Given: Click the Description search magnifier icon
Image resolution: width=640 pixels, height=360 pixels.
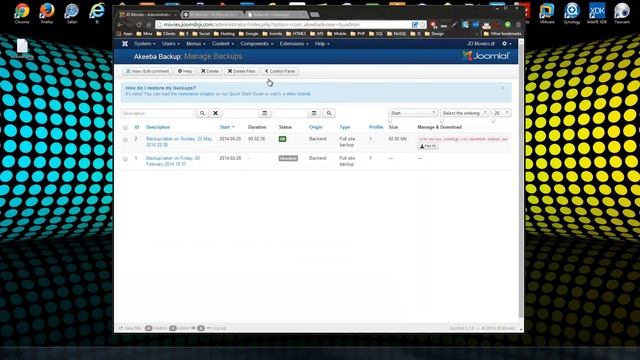Looking at the screenshot, I should click(202, 113).
